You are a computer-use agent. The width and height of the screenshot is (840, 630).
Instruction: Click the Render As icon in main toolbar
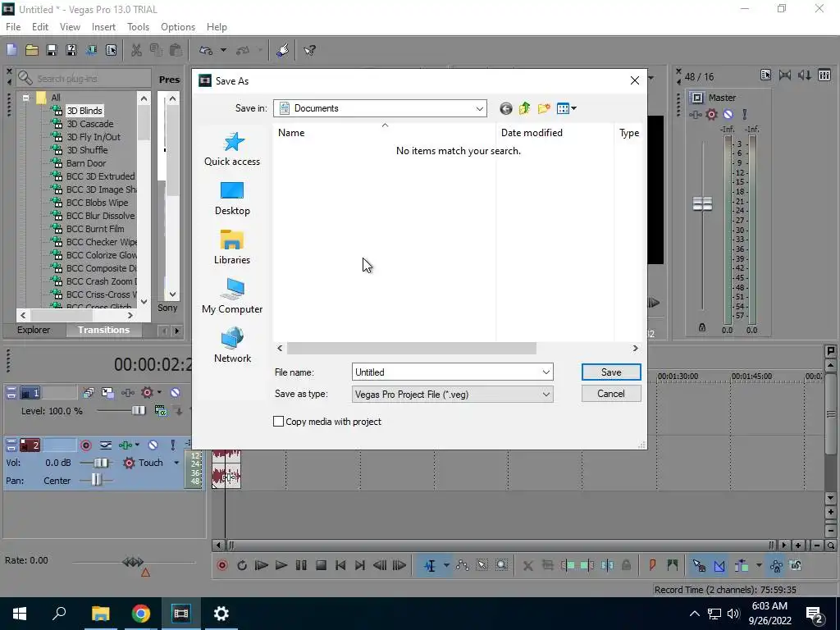click(x=91, y=50)
